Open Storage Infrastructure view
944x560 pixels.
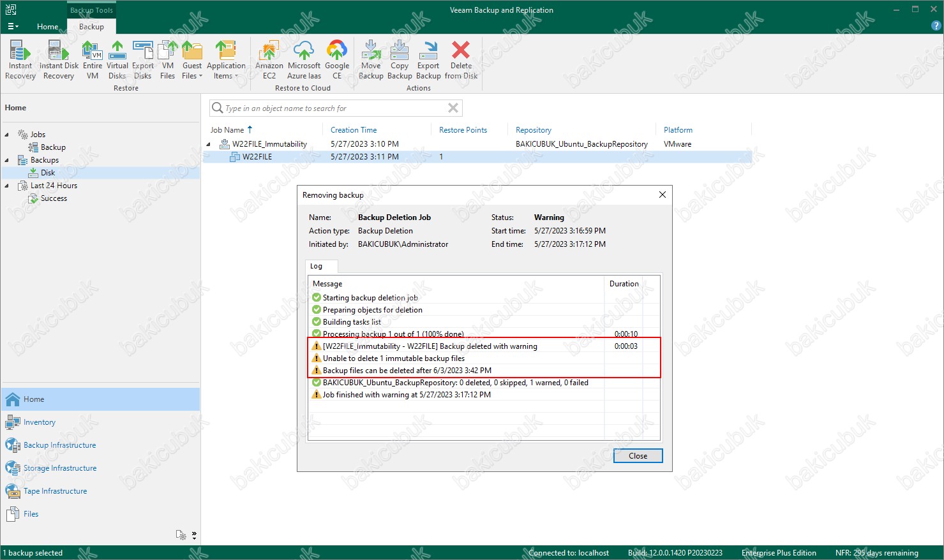click(x=101, y=468)
